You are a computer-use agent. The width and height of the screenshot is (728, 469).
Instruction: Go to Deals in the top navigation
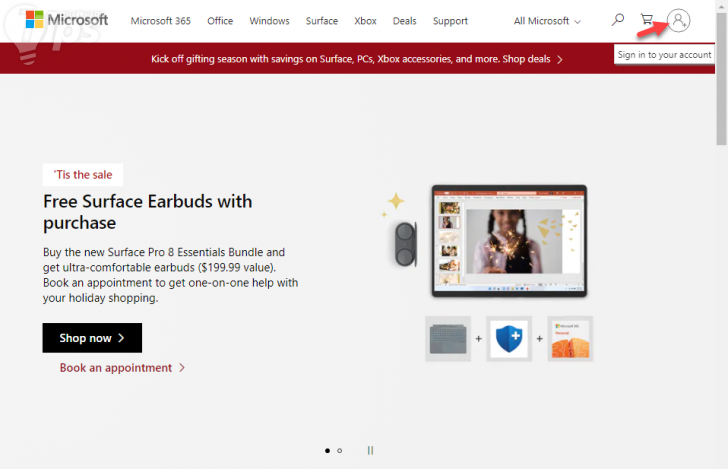[404, 21]
